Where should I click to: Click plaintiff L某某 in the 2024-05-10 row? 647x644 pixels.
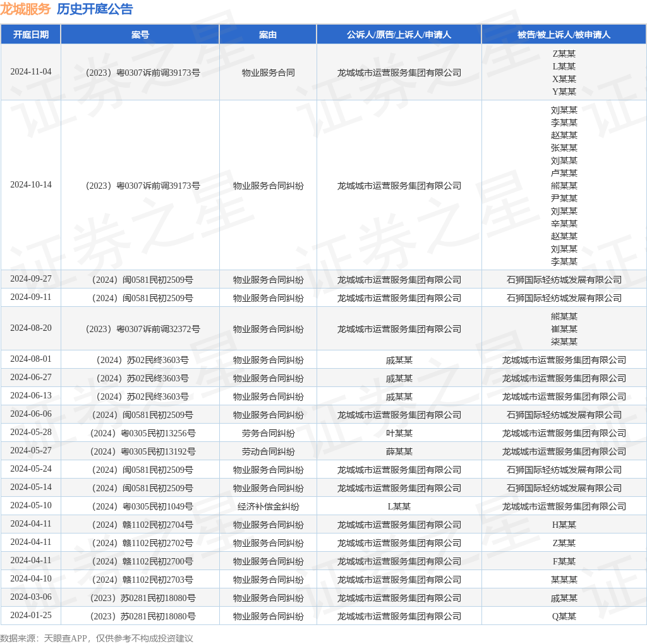(399, 506)
